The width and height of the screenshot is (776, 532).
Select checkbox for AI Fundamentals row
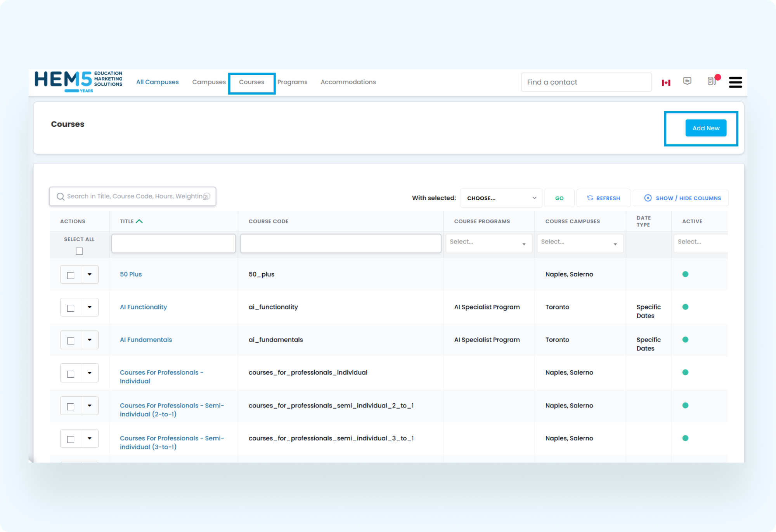pos(71,340)
